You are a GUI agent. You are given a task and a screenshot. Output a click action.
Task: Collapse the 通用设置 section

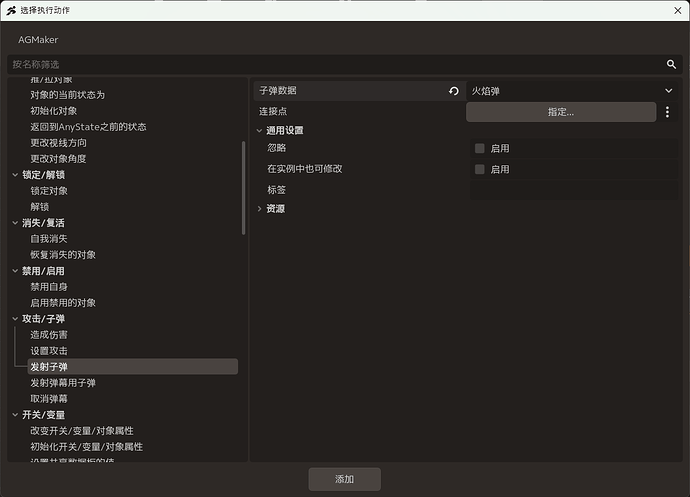point(259,130)
